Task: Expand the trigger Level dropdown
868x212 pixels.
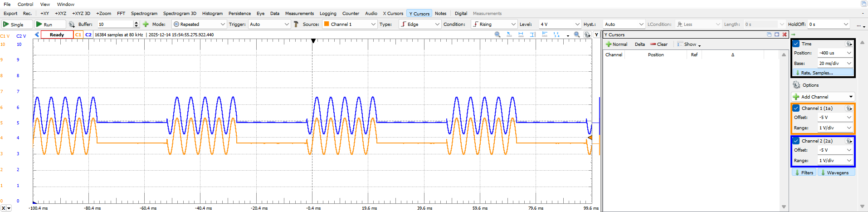Action: point(577,25)
